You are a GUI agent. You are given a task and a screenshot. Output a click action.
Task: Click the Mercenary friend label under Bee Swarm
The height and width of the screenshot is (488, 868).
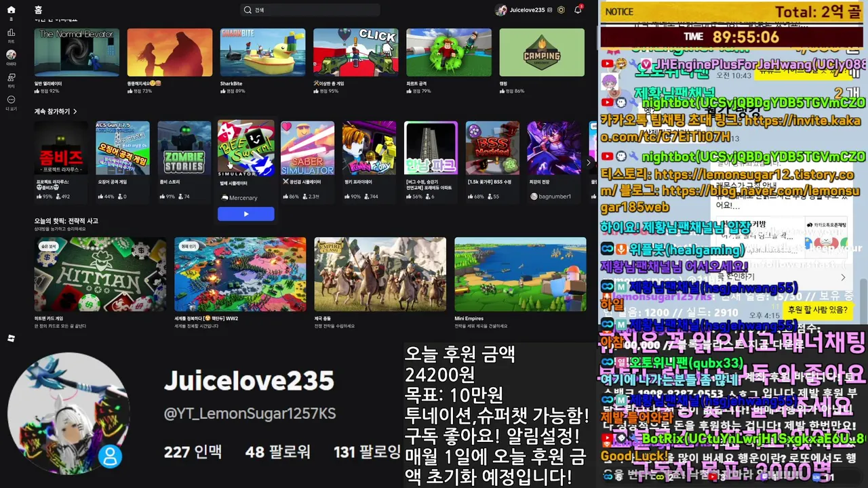pos(239,198)
